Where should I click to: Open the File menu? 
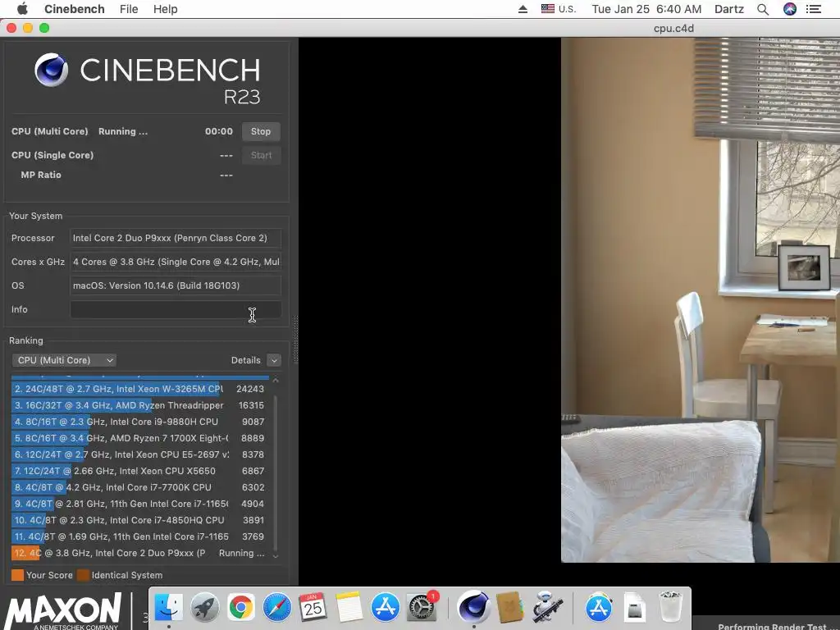pyautogui.click(x=129, y=9)
